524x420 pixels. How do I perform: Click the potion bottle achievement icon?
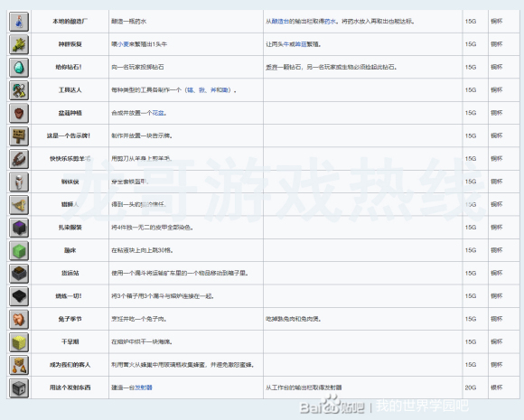pos(19,22)
